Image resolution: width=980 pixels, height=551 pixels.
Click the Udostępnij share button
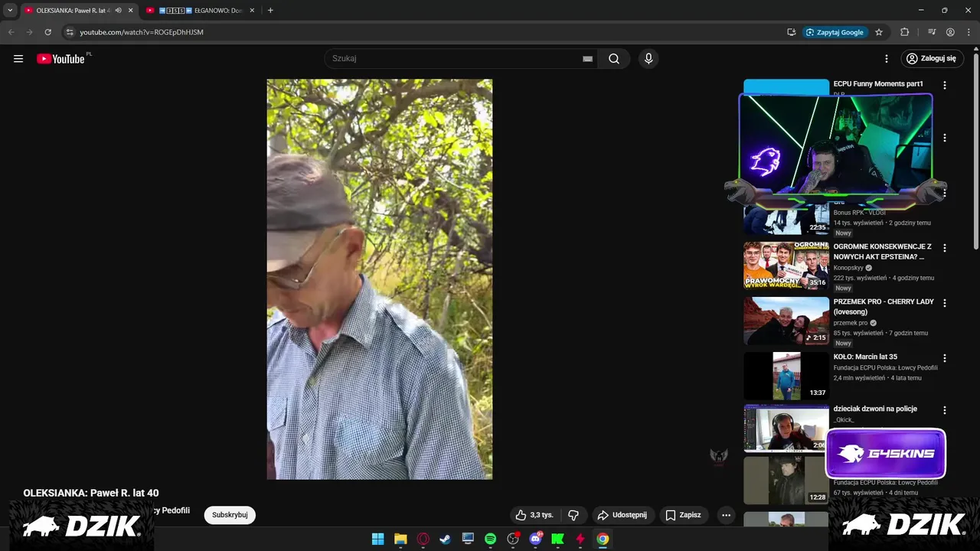click(622, 515)
